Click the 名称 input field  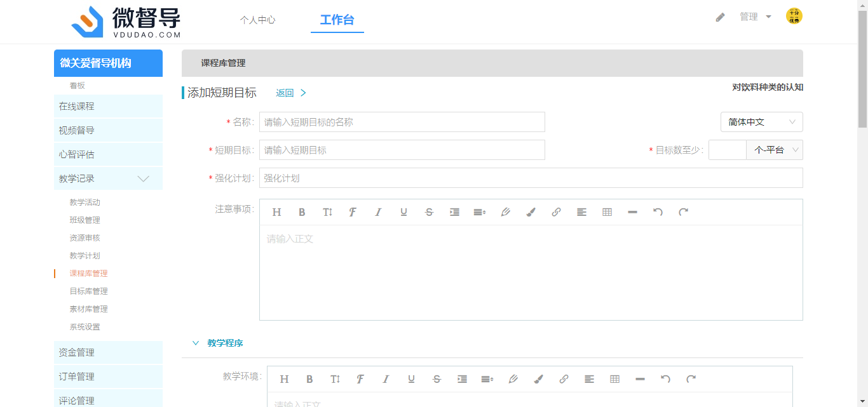[x=402, y=122]
